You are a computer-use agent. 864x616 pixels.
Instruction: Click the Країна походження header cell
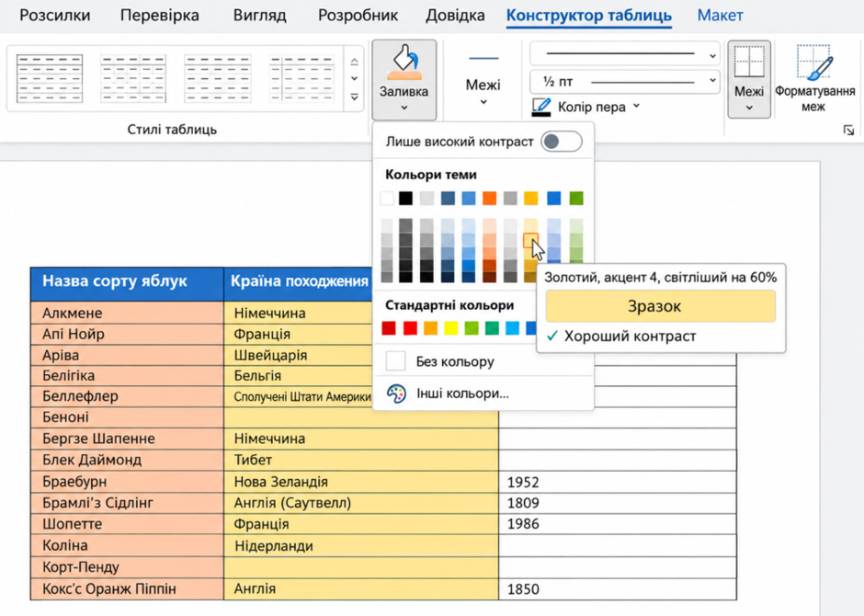299,284
